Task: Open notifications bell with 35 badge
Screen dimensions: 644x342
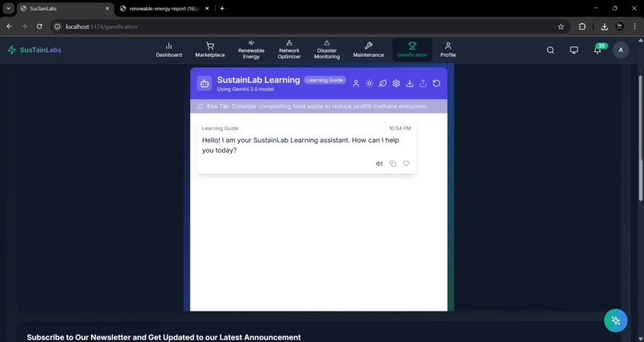Action: (598, 50)
